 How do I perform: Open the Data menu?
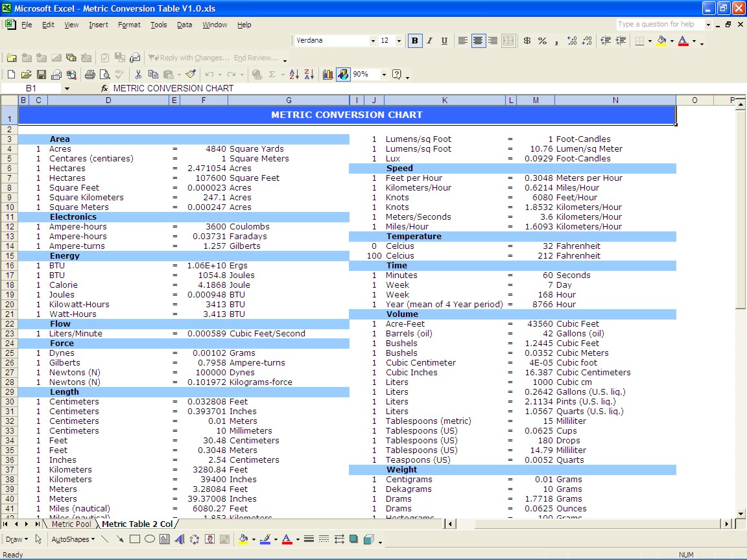[x=184, y=25]
